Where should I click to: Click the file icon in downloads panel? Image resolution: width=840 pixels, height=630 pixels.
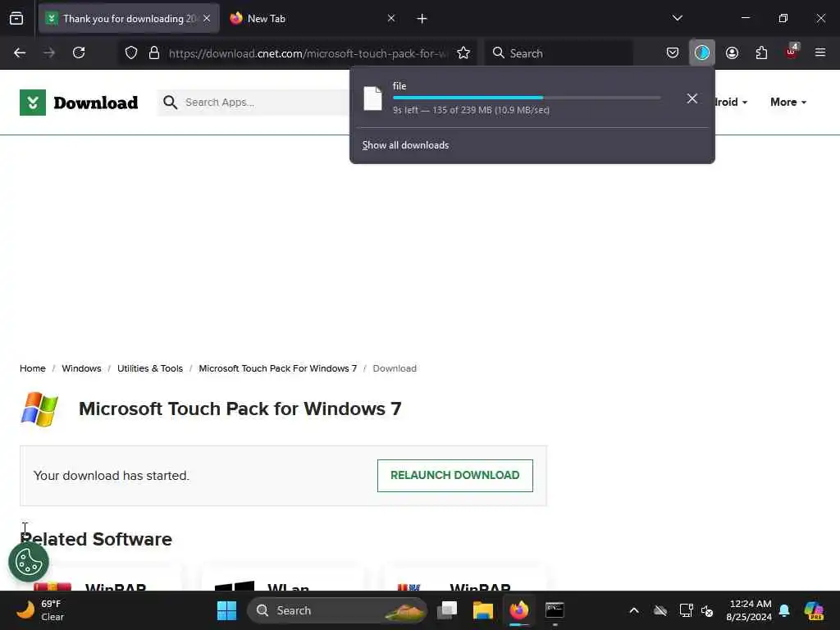pos(373,98)
